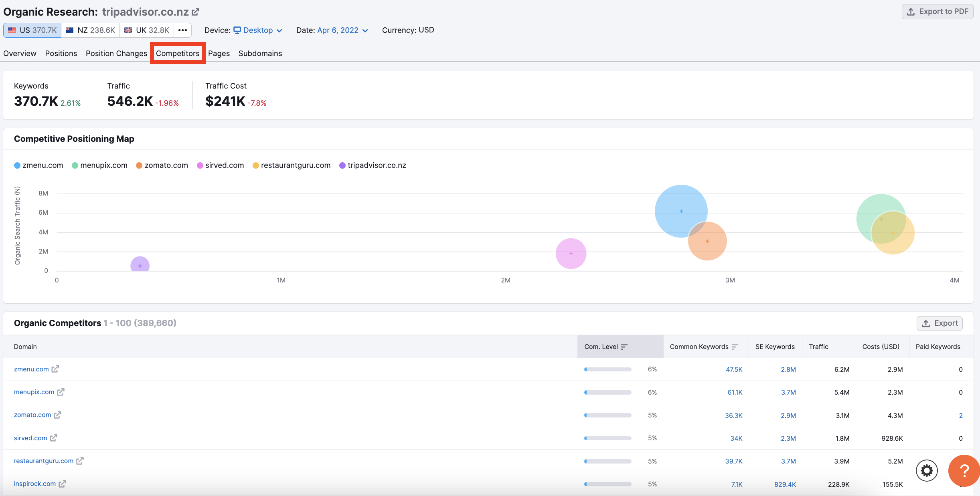Viewport: 980px width, 496px height.
Task: Click the pink sirved.com bubble on the map
Action: point(571,254)
